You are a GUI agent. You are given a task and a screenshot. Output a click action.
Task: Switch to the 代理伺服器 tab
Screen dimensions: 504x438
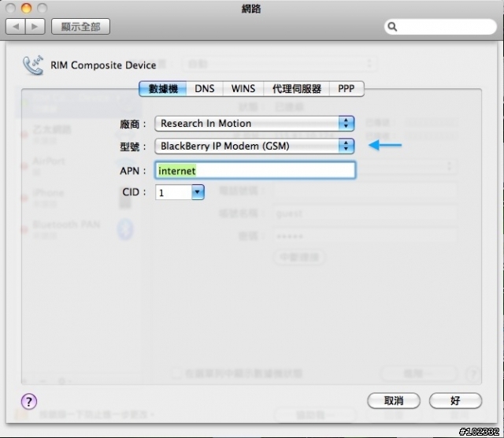[x=296, y=88]
